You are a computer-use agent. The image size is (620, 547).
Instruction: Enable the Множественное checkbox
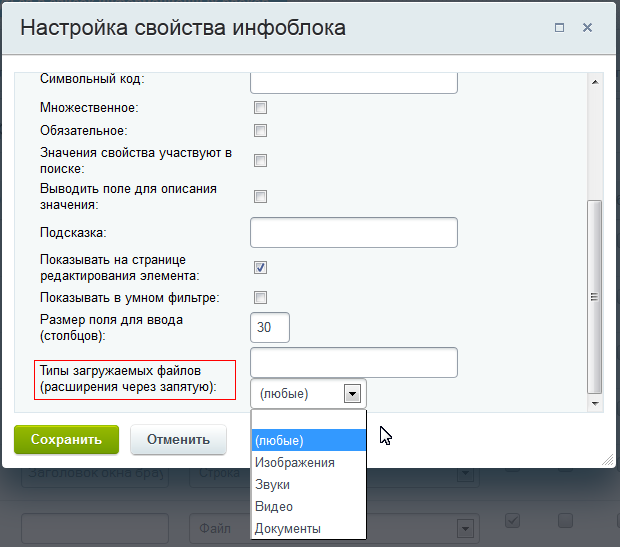tap(261, 108)
